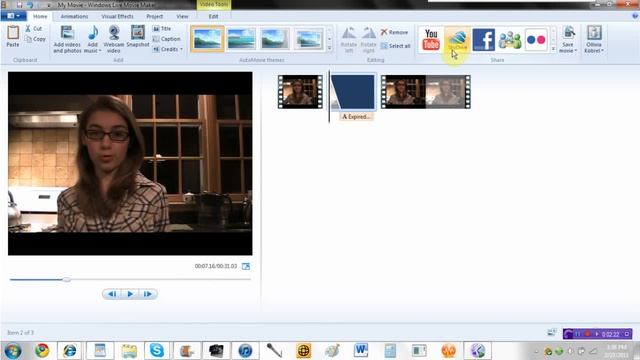
Task: Open the Olivia Kobrel account menu
Action: 594,39
